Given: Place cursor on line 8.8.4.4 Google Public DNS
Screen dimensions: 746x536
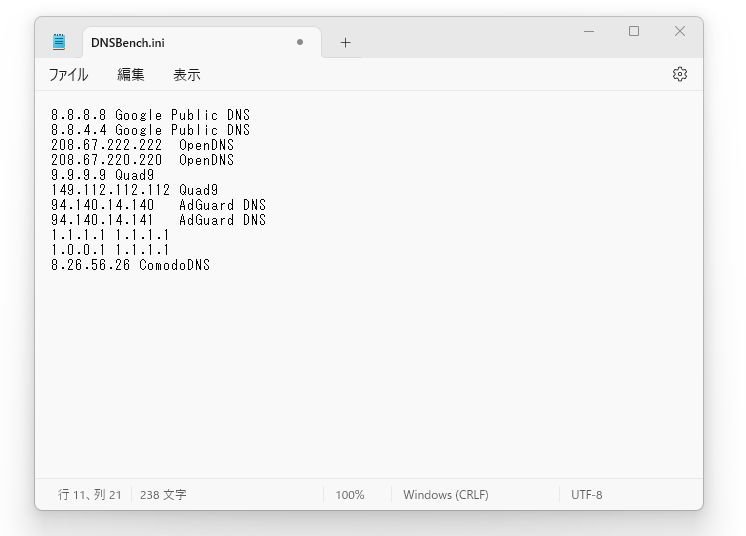Looking at the screenshot, I should (x=150, y=130).
